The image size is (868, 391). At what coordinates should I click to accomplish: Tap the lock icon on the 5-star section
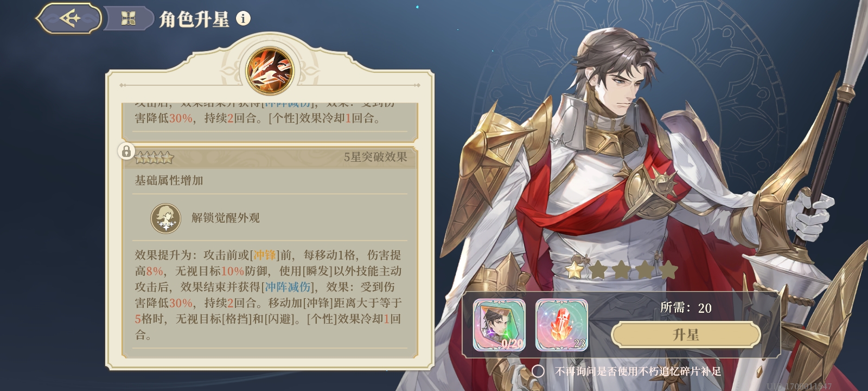click(x=126, y=151)
